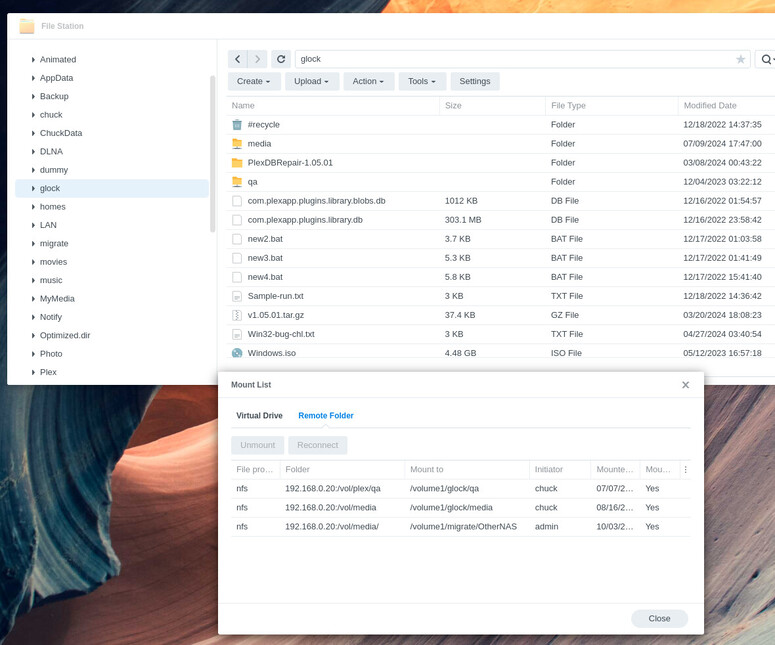Select the homes folder in tree
Image resolution: width=775 pixels, height=645 pixels.
pos(112,207)
